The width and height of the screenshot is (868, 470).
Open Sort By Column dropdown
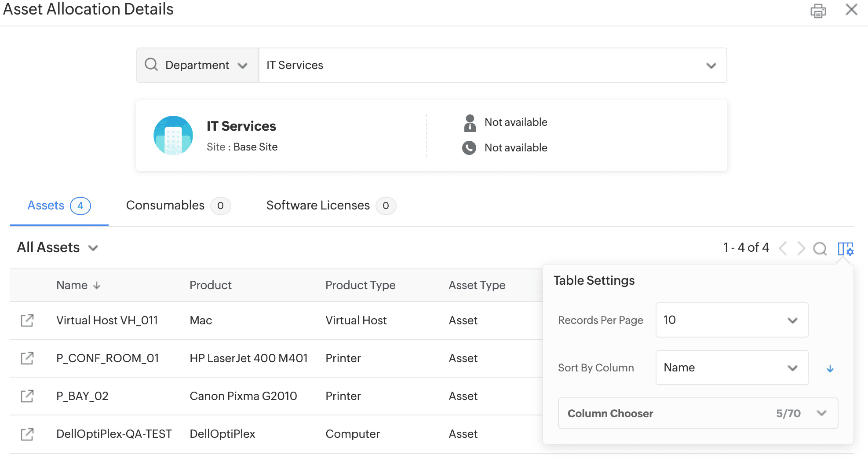tap(731, 367)
